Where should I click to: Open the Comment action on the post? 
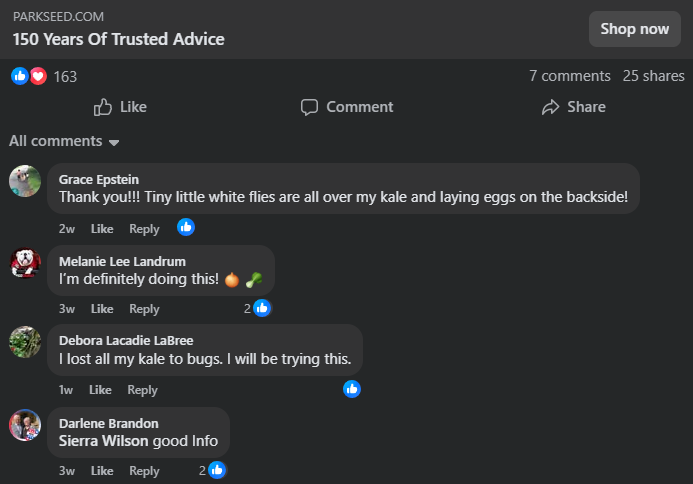point(347,107)
